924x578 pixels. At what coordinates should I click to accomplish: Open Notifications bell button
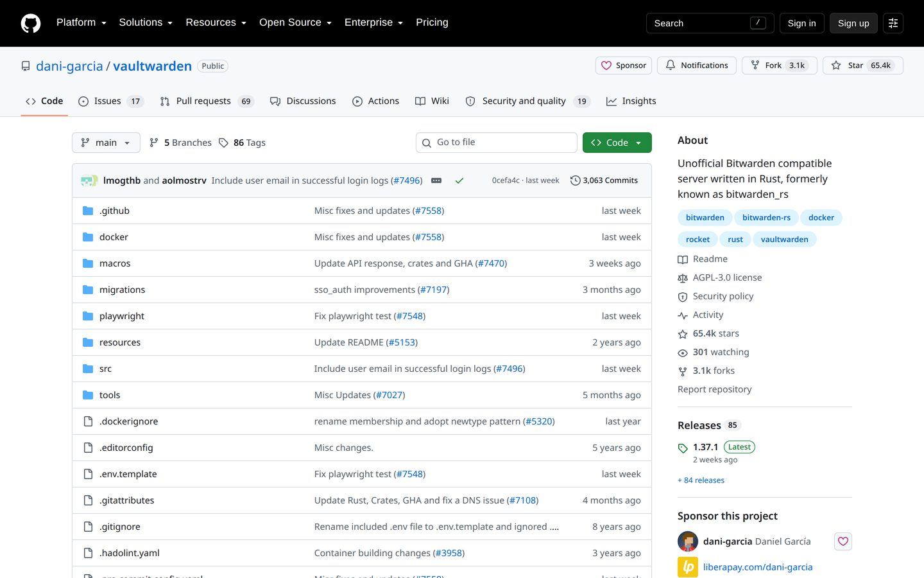pos(697,66)
